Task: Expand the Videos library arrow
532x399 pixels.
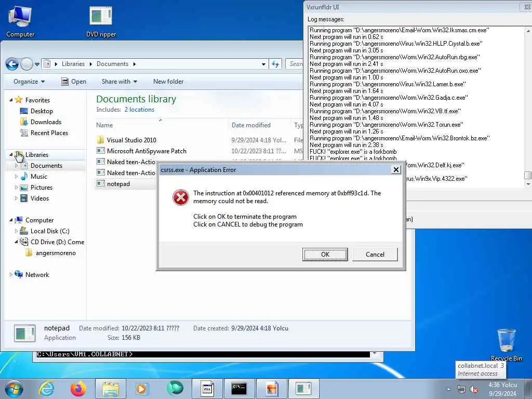Action: (x=16, y=198)
